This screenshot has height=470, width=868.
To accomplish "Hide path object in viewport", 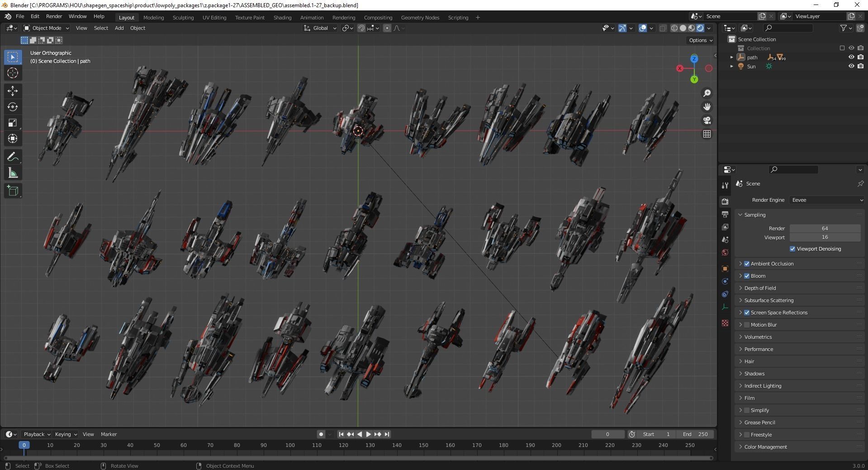I will pos(851,57).
